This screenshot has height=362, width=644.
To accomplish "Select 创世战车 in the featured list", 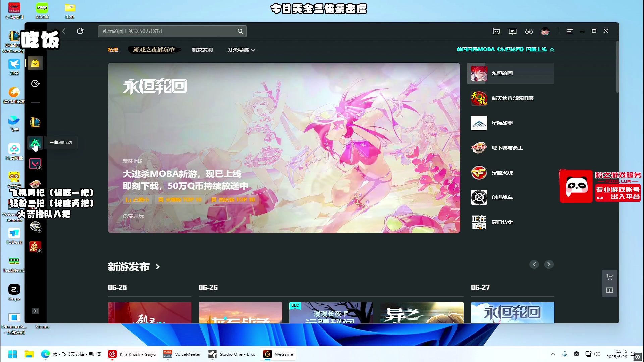I will click(x=511, y=197).
